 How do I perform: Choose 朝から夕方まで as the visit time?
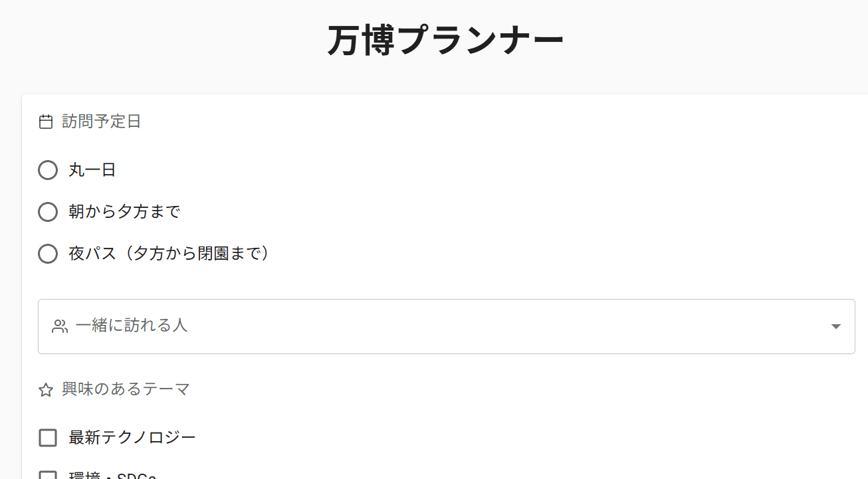[47, 212]
